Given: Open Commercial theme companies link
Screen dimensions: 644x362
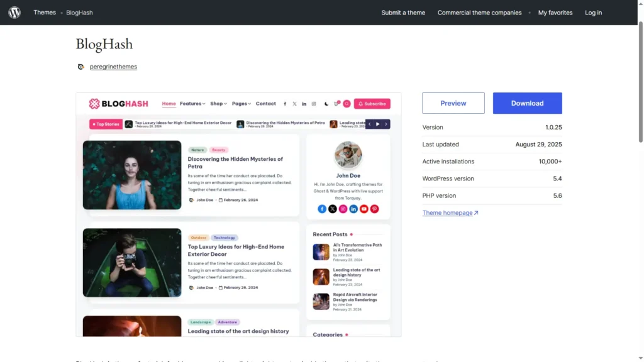Looking at the screenshot, I should (479, 13).
